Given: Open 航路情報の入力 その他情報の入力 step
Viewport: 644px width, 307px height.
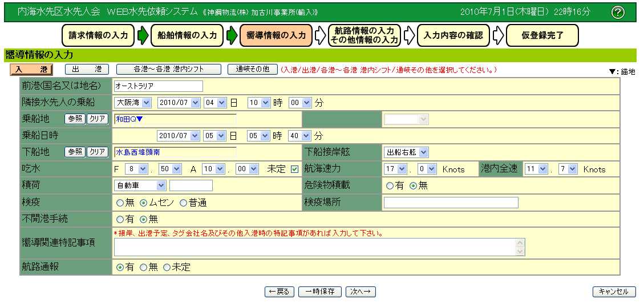Looking at the screenshot, I should pos(364,35).
